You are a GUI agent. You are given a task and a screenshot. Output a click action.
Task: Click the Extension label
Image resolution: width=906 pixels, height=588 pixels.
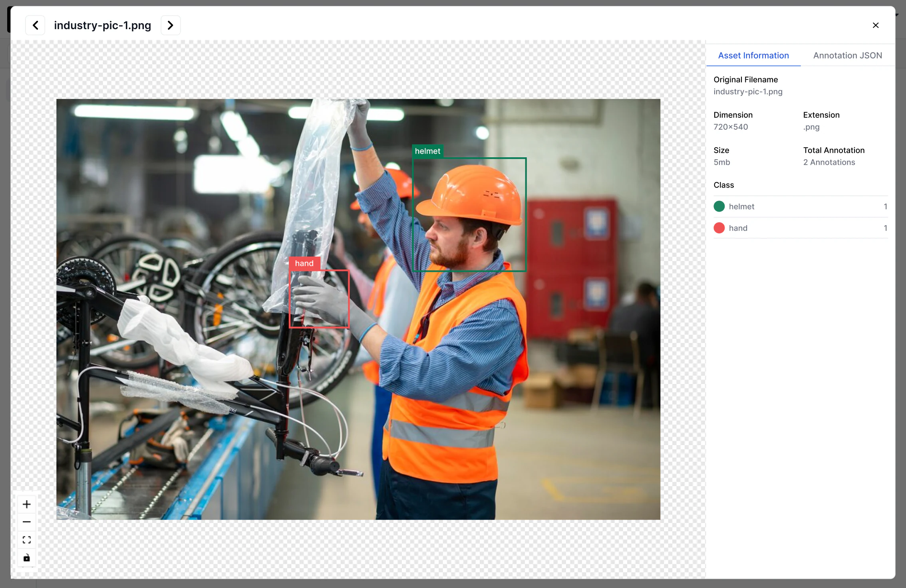(821, 115)
